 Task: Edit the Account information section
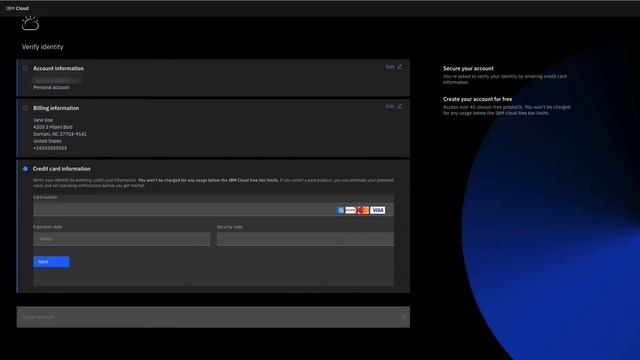(393, 67)
